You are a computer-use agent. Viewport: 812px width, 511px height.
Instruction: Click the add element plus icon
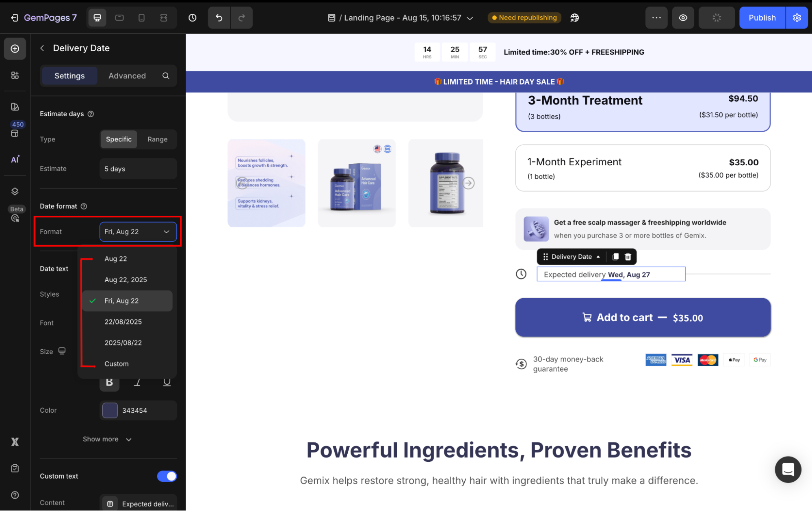point(15,49)
